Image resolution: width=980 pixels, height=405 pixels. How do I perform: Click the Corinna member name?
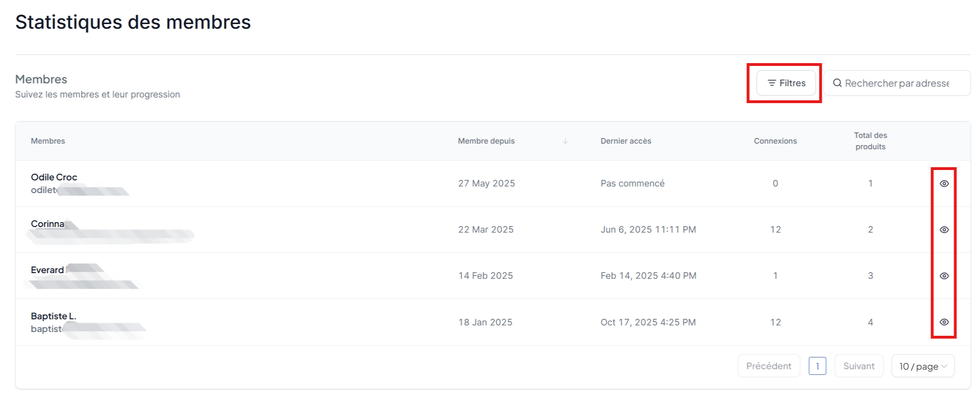tap(47, 224)
